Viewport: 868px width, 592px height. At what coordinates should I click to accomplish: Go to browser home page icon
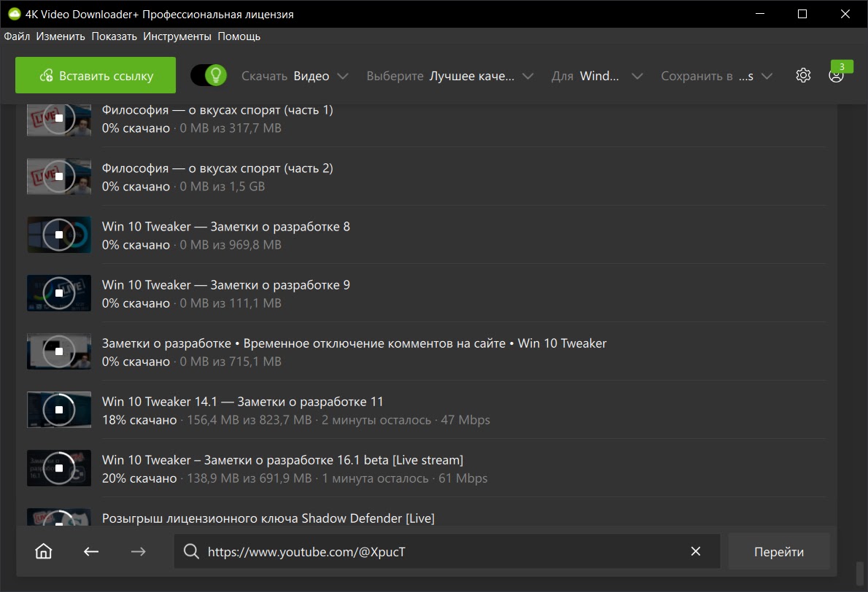(44, 551)
